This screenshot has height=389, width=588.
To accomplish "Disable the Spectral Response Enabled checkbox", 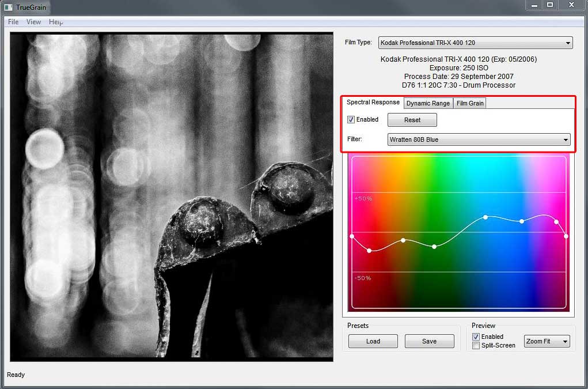I will [351, 120].
